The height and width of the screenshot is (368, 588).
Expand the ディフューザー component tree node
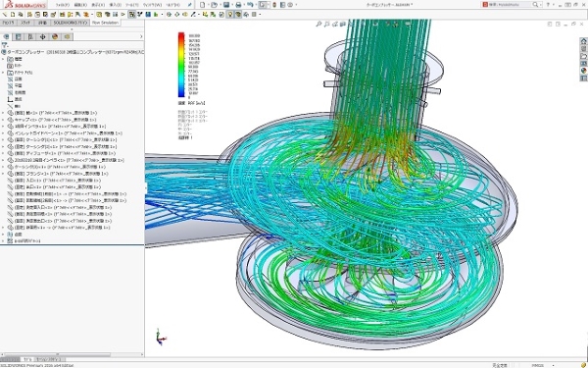click(3, 153)
